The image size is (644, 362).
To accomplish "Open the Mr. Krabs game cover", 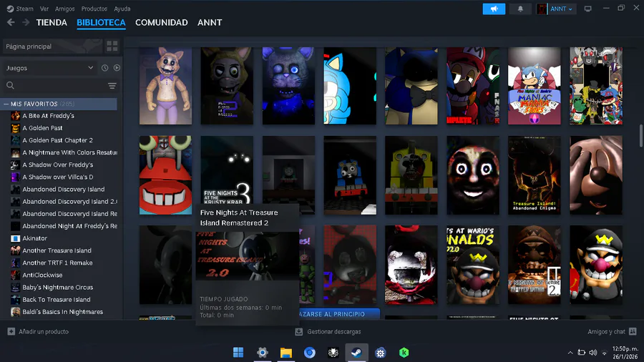I will pos(165,175).
